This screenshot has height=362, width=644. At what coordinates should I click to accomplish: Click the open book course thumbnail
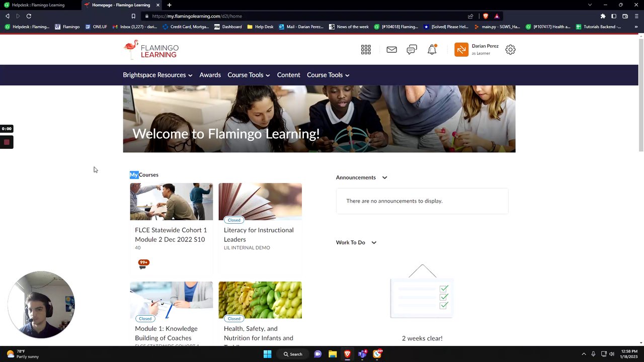(260, 202)
